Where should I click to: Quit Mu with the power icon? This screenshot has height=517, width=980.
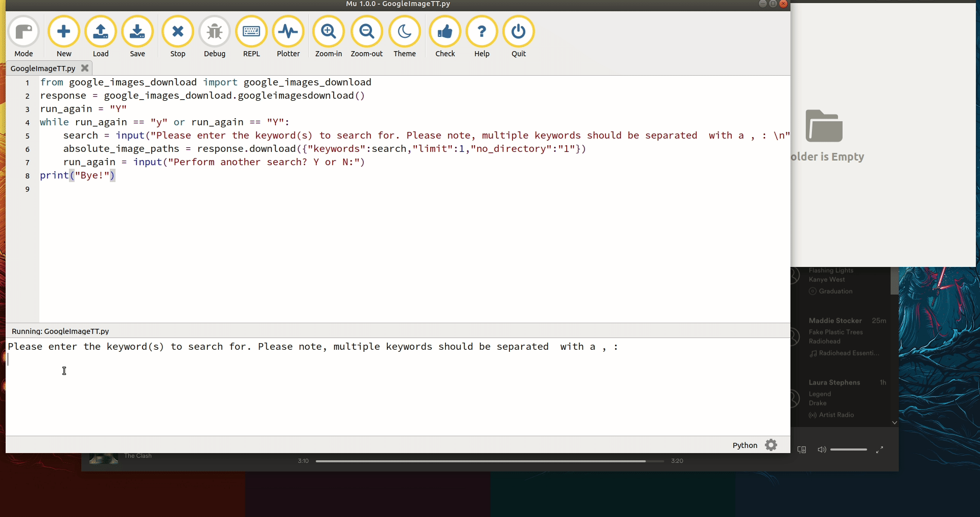tap(519, 36)
